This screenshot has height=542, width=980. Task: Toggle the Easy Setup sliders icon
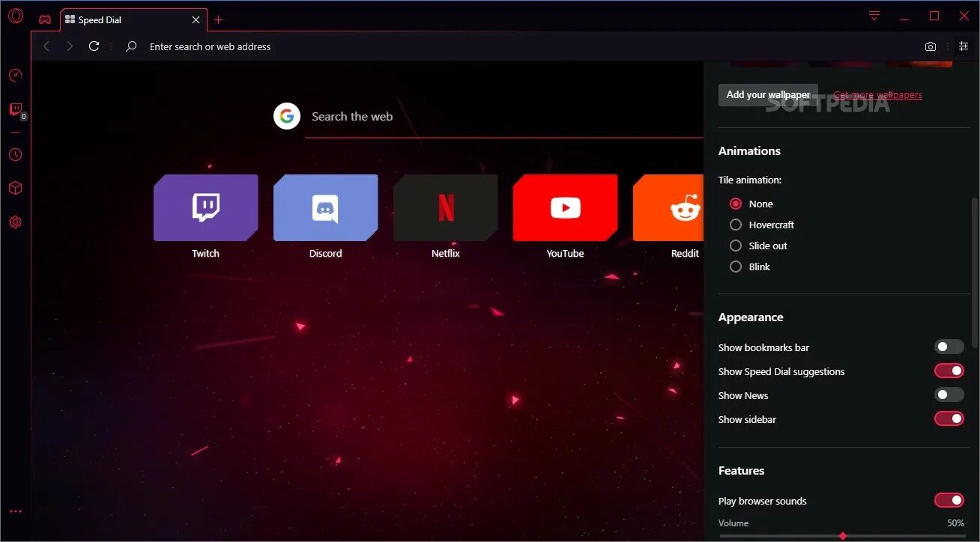964,46
